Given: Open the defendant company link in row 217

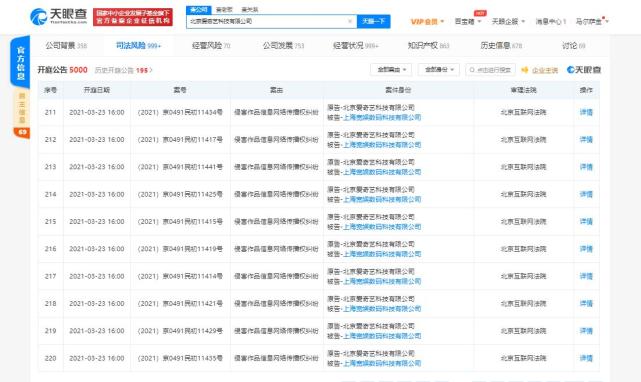Looking at the screenshot, I should 382,281.
